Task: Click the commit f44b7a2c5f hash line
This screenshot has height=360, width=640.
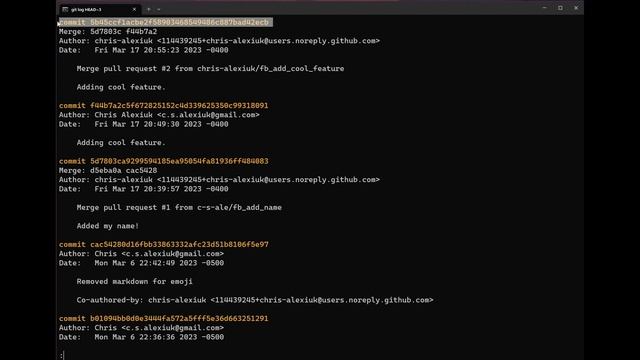Action: 163,105
